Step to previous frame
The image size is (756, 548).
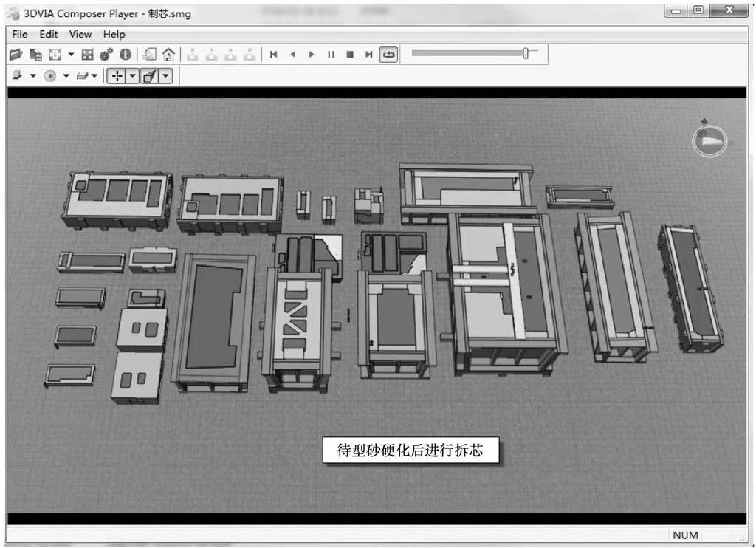click(x=292, y=55)
